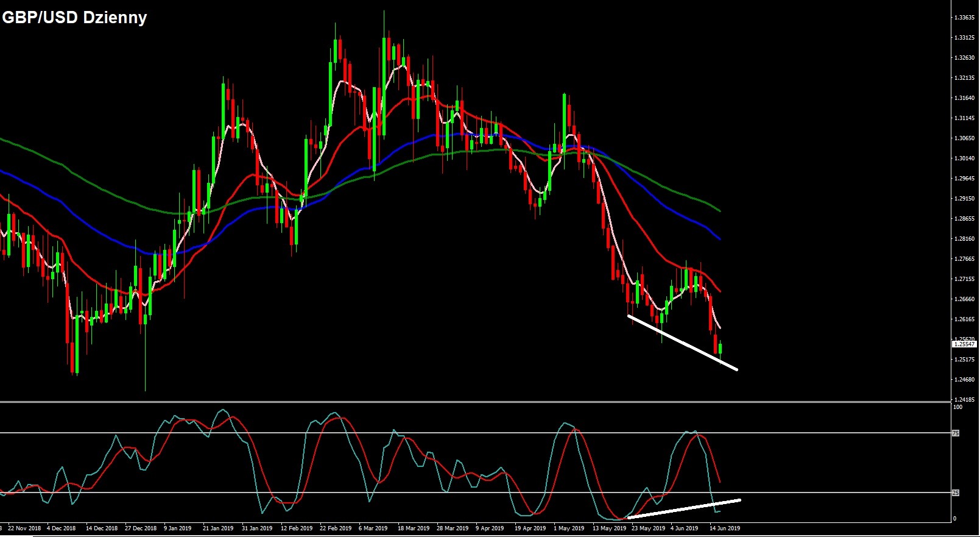Select the current price tag 1.25547
Viewport: 980px width, 537px height.
[x=964, y=344]
